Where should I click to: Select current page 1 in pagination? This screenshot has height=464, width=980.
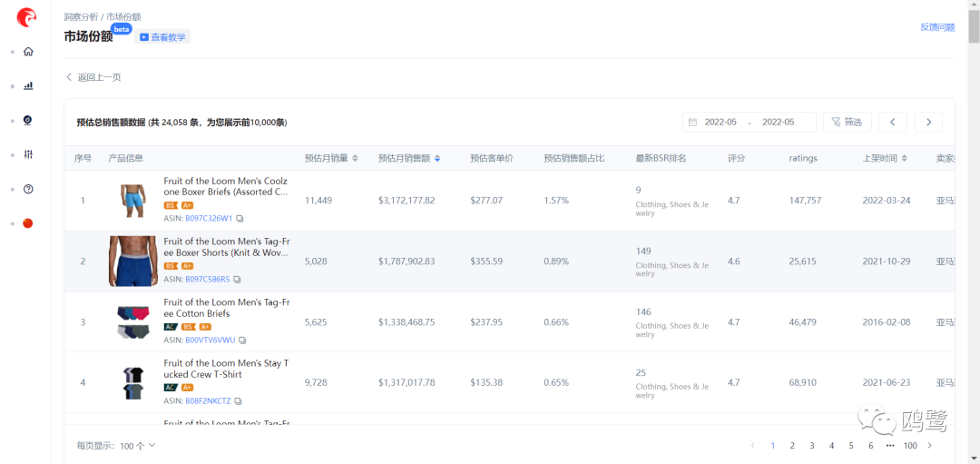pyautogui.click(x=773, y=446)
